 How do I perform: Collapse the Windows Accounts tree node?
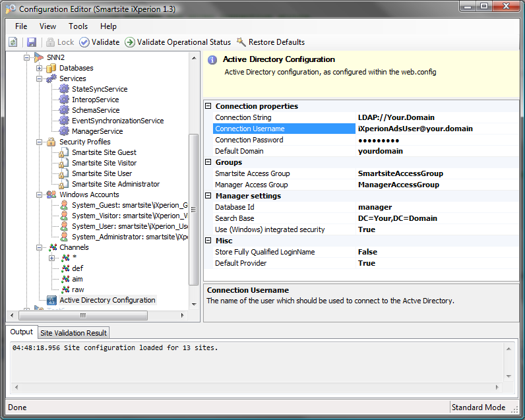tap(39, 195)
